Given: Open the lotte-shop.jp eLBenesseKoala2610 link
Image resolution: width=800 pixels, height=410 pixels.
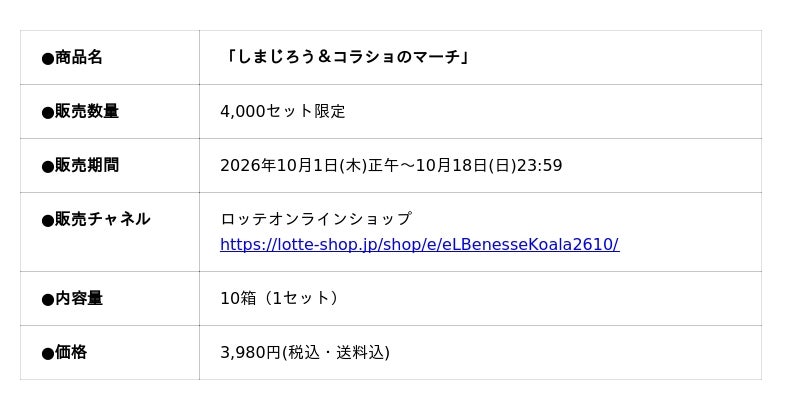Looking at the screenshot, I should point(419,245).
